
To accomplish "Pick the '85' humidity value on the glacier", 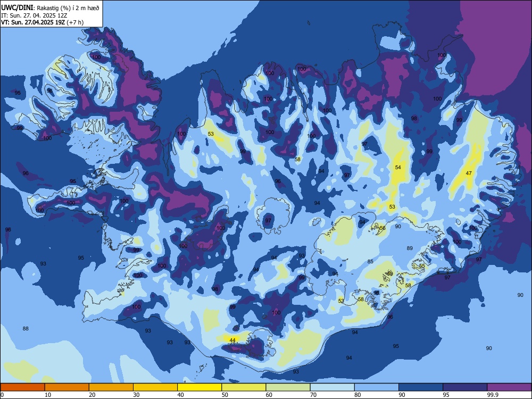I will click(370, 262).
